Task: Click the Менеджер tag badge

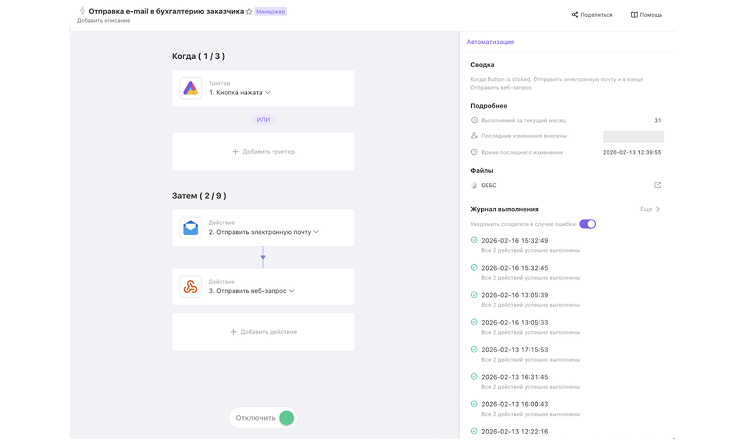Action: pos(270,12)
